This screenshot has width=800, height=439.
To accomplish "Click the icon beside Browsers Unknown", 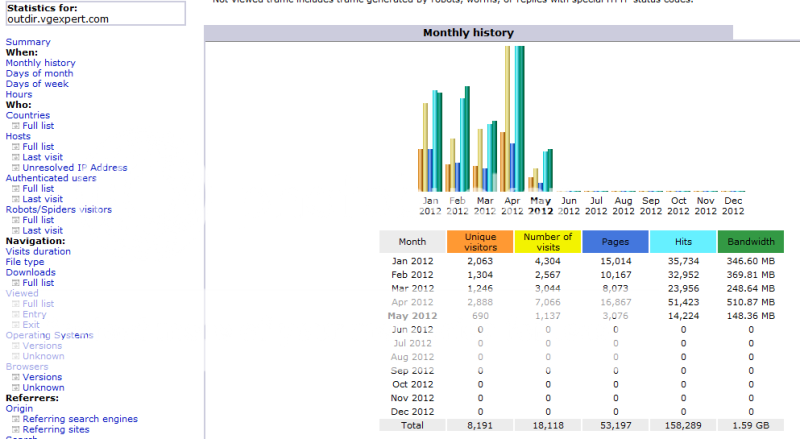I will click(x=16, y=387).
